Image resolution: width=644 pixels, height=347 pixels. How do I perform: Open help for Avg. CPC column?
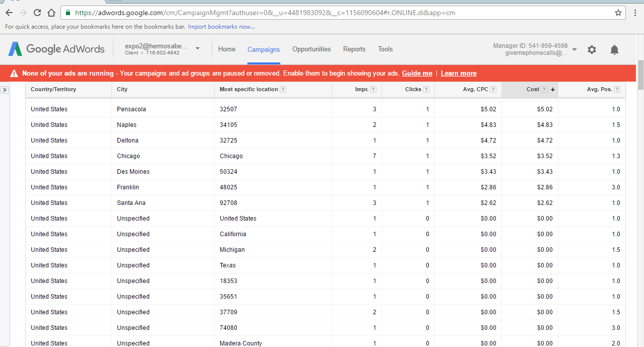[493, 90]
